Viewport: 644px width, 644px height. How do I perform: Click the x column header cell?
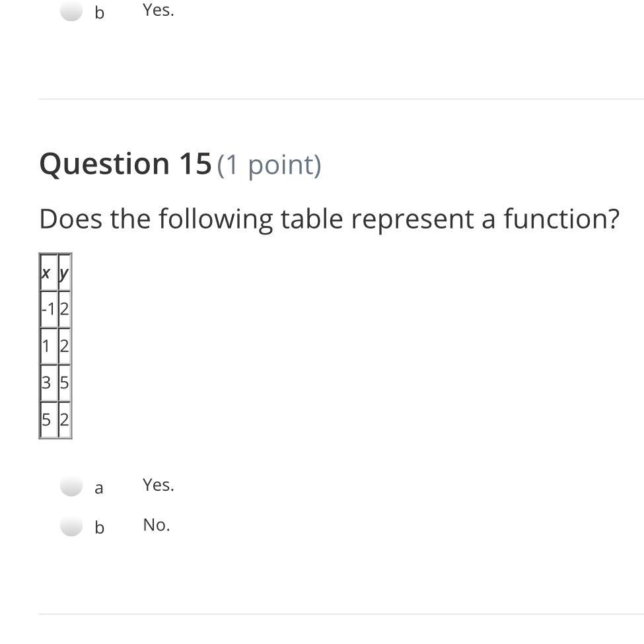pos(48,273)
